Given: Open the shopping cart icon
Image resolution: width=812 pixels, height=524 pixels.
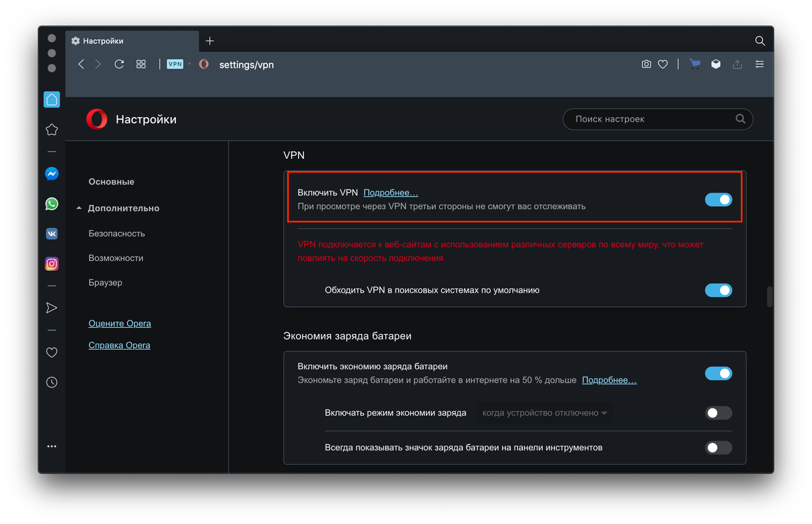Looking at the screenshot, I should 694,64.
